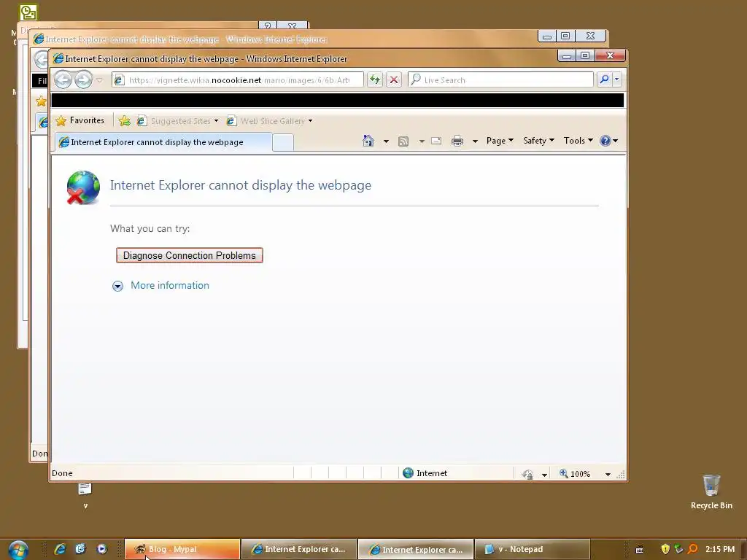Click the Print icon
Viewport: 747px width, 560px height.
[457, 141]
